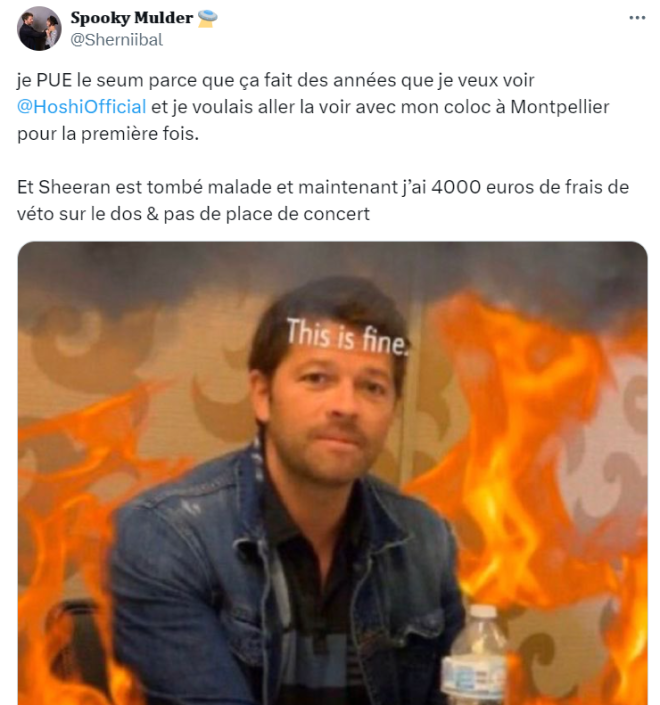Click the Spooky Mulder profile avatar
660x705 pixels.
39,28
